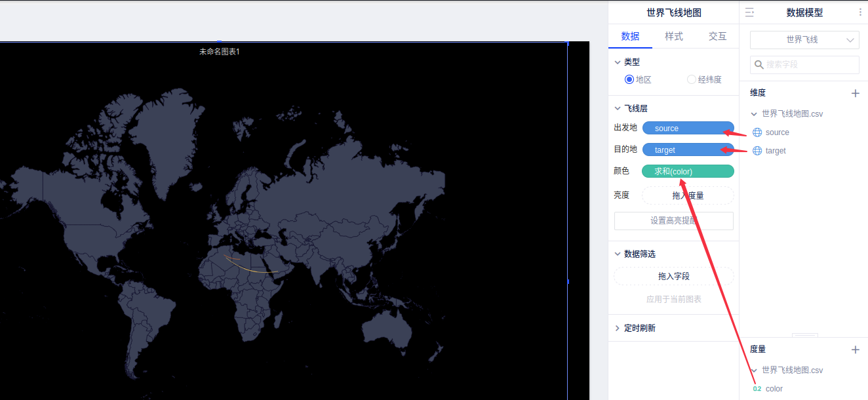Click the plus icon next to 维度
Image resolution: width=868 pixels, height=400 pixels.
tap(855, 93)
